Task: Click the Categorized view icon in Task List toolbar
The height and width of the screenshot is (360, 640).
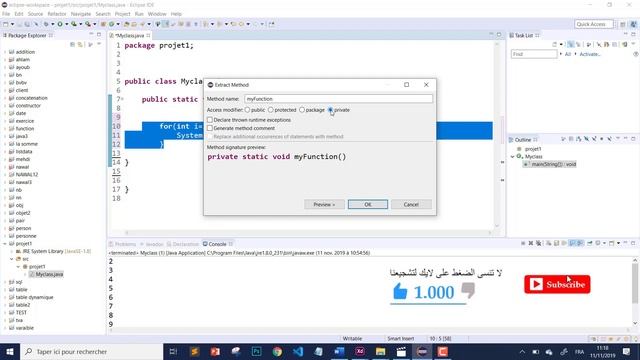Action: (571, 44)
